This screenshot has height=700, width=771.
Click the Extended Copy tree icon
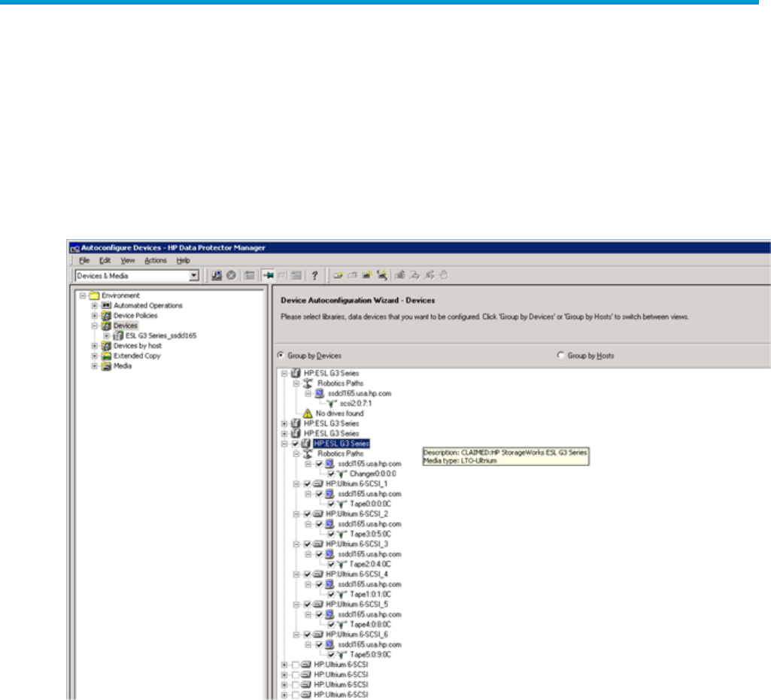point(107,356)
